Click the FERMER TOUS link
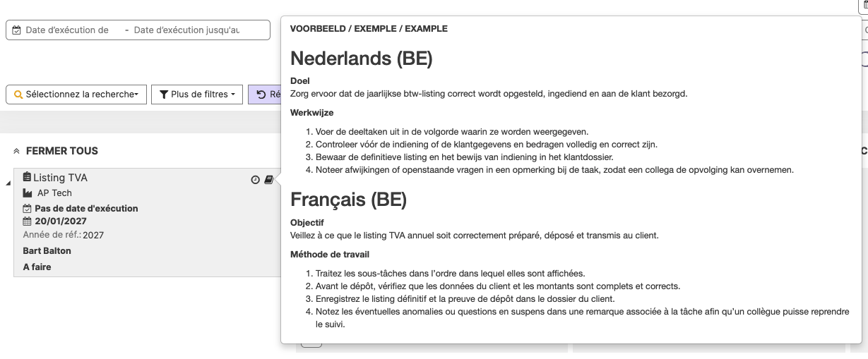Screen dimensions: 868x359 click(x=62, y=151)
